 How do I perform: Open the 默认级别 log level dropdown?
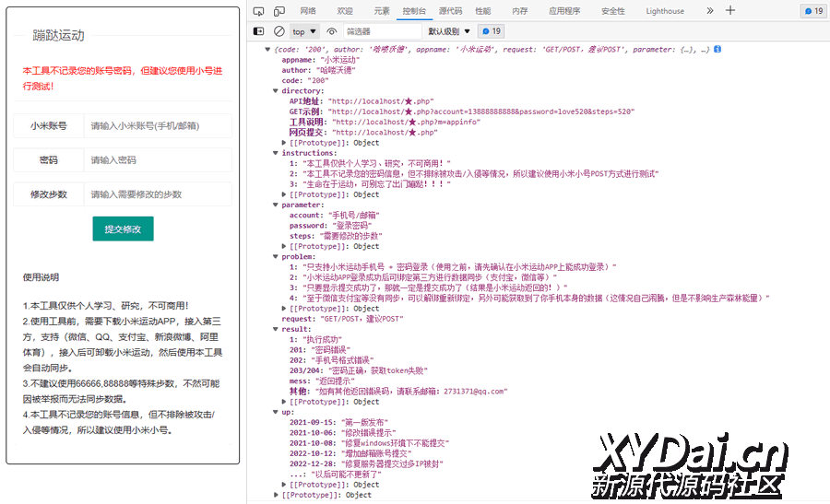(x=448, y=31)
